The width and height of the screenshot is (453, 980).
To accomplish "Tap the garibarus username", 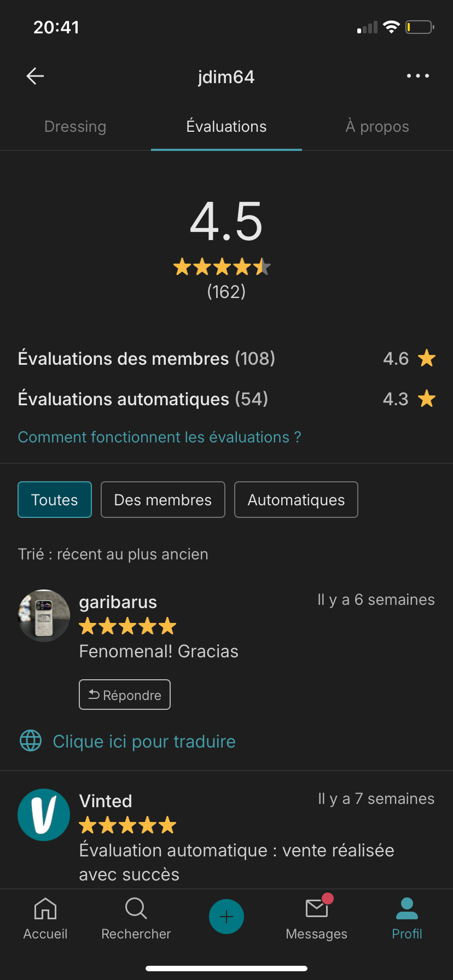I will pyautogui.click(x=118, y=602).
